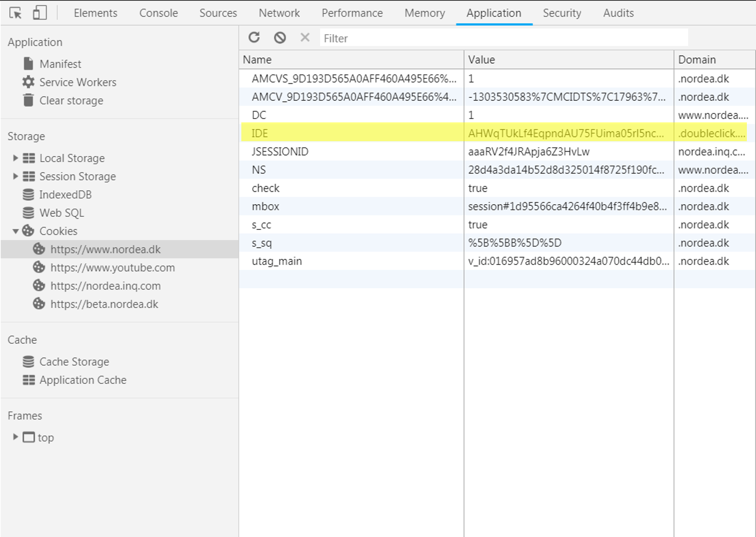Viewport: 756px width, 537px height.
Task: Select the s_sq cookie row
Action: tap(497, 243)
